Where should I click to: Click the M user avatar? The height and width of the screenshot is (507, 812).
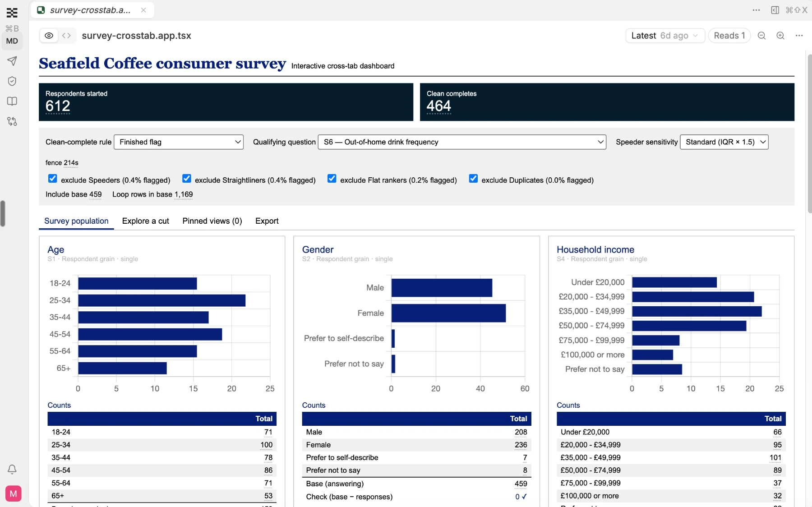14,493
